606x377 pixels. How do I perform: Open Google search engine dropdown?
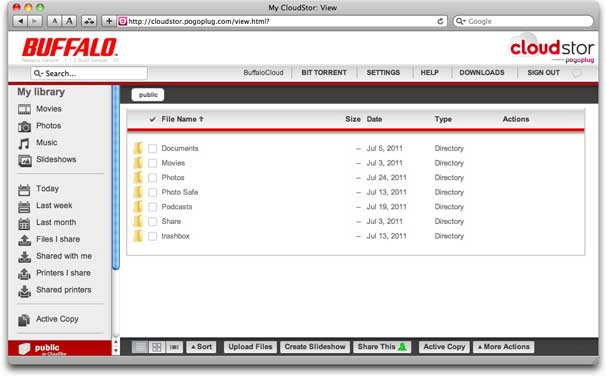click(460, 21)
